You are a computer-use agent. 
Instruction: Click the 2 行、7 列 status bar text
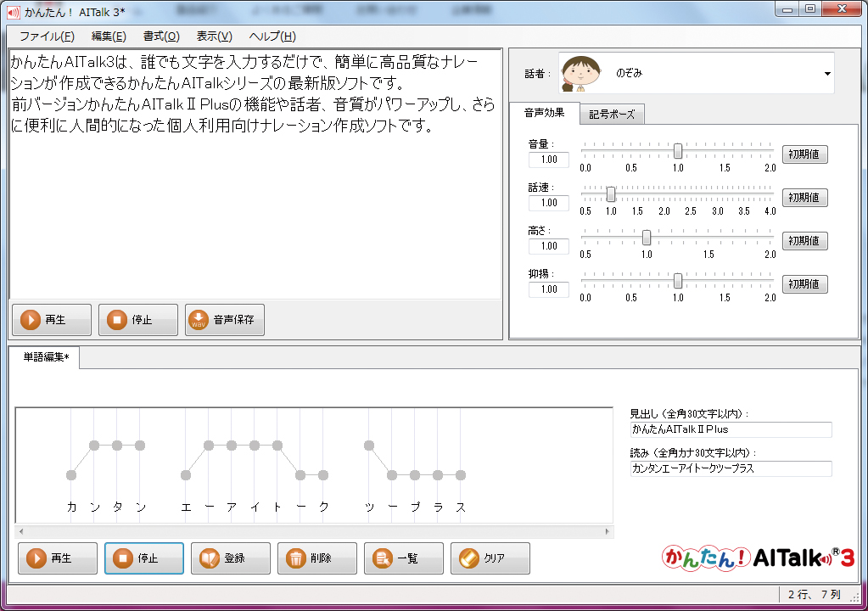(815, 595)
